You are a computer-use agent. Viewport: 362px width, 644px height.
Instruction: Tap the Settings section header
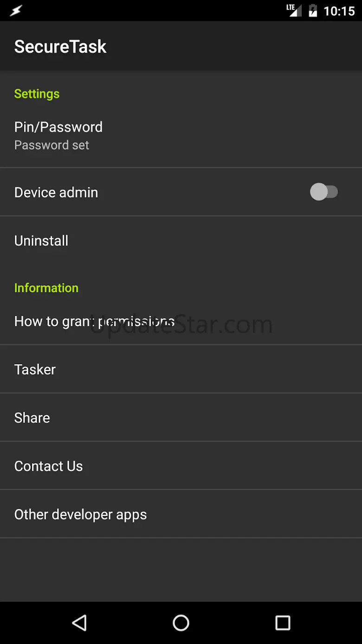coord(37,94)
